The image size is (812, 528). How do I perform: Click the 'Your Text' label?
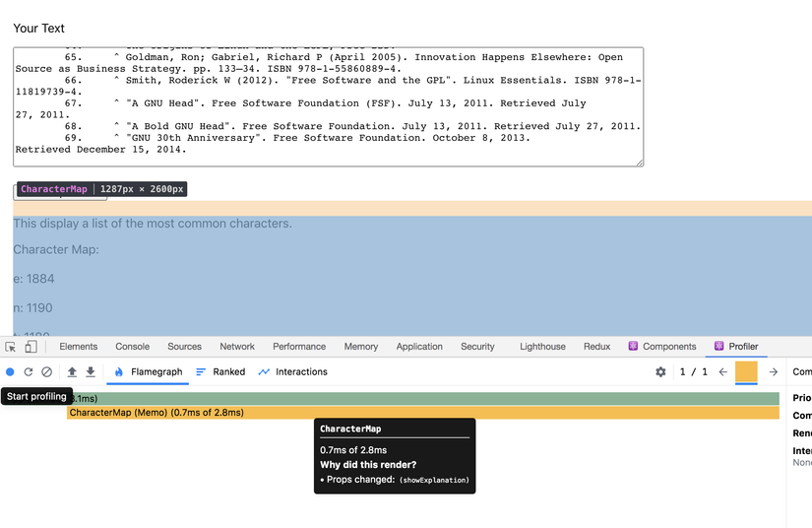(38, 29)
